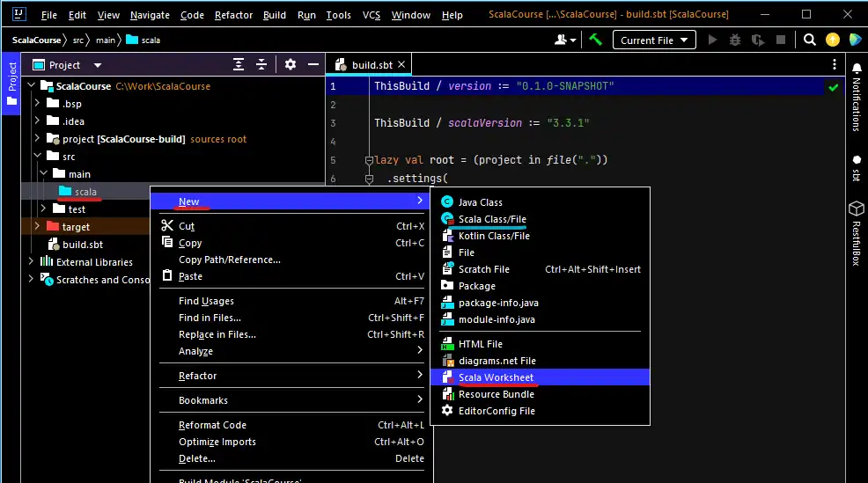The height and width of the screenshot is (483, 868).
Task: Click the yellow IDE update icon
Action: tap(832, 40)
